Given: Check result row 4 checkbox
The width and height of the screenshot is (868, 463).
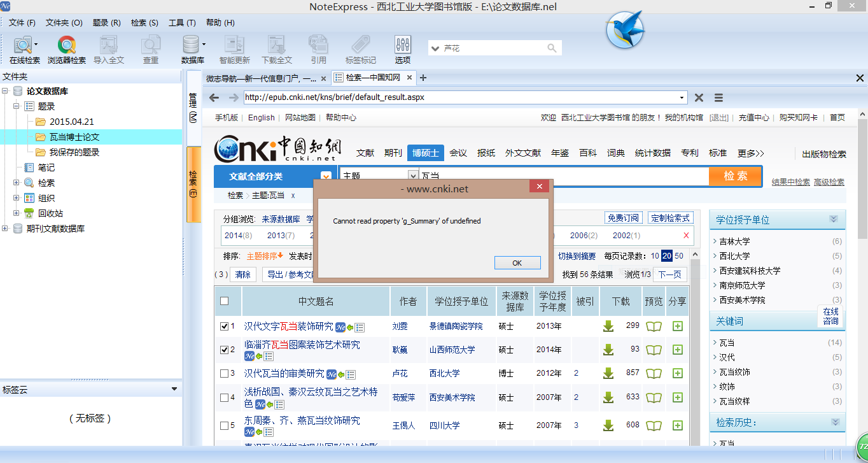Looking at the screenshot, I should (224, 397).
